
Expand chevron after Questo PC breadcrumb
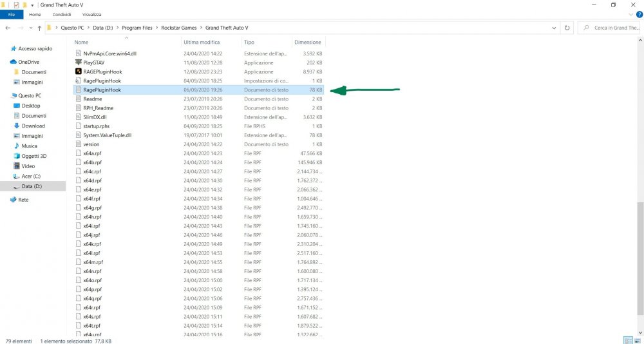88,28
